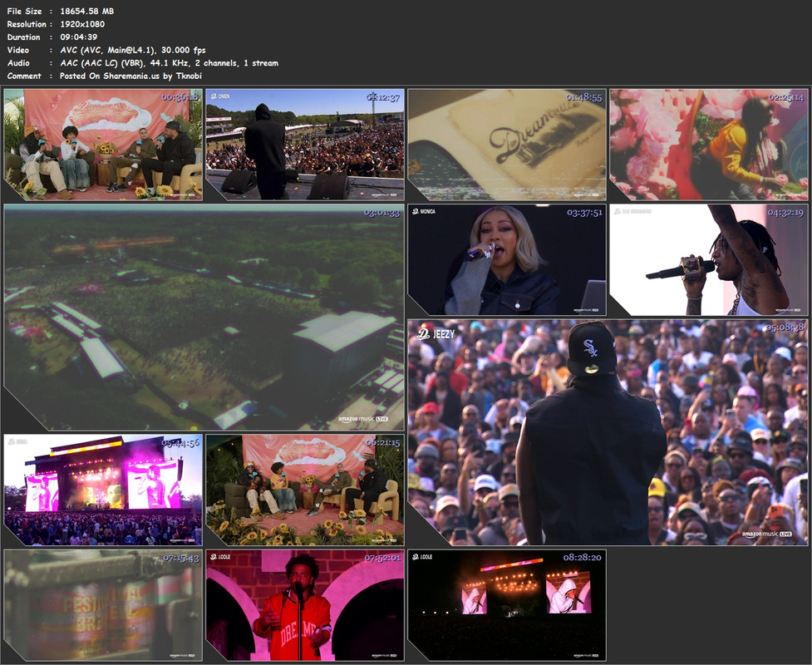Open the thumbnail timestamped 00:36:18
812x665 pixels.
point(103,145)
